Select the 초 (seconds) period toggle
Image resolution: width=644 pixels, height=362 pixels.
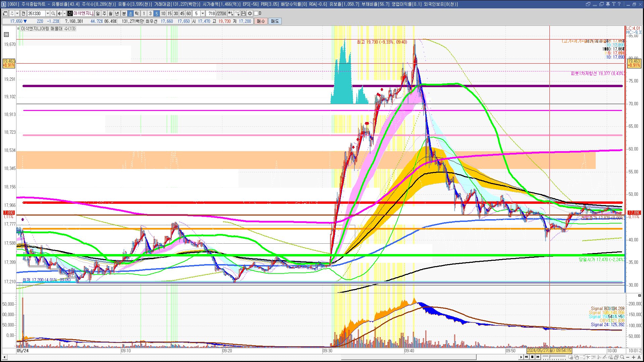click(130, 13)
